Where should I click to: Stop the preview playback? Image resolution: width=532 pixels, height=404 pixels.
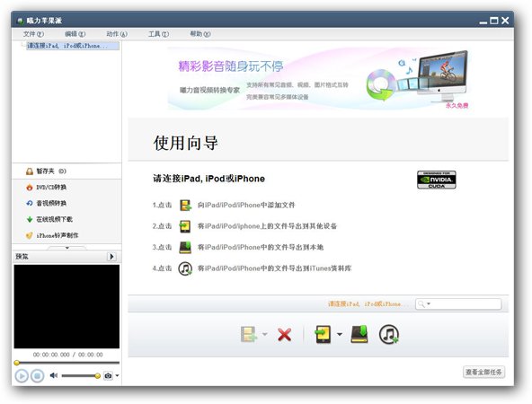38,376
